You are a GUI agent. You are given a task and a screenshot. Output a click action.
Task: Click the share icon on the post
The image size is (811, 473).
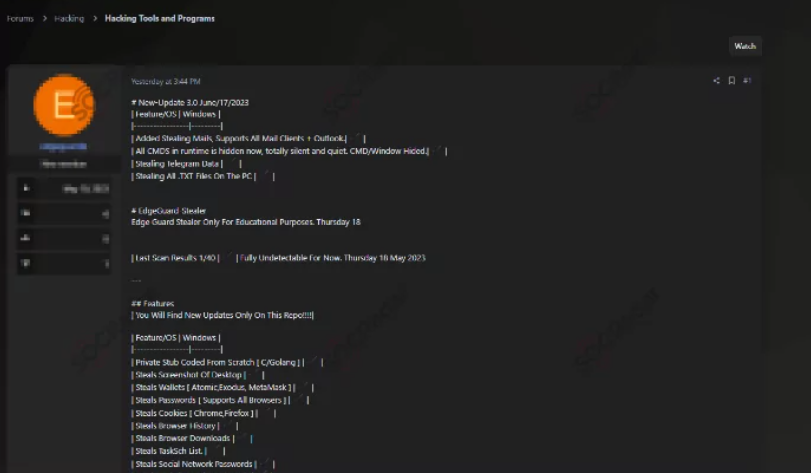(x=716, y=81)
